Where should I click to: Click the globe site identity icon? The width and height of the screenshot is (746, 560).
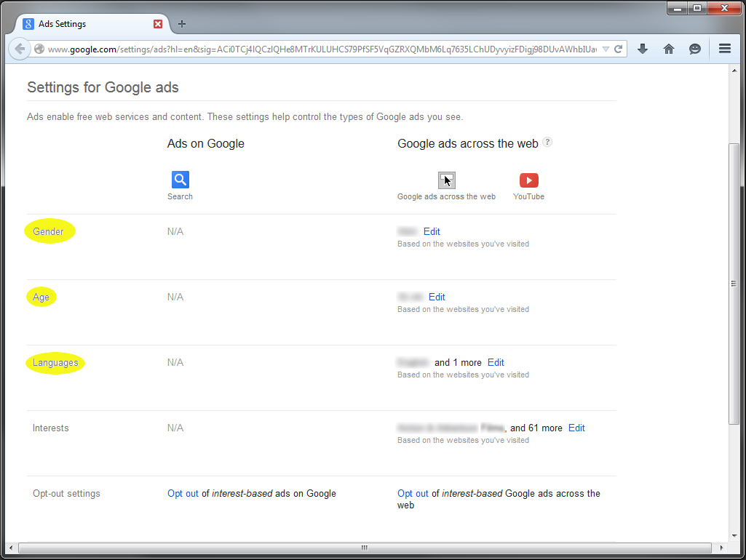point(39,49)
